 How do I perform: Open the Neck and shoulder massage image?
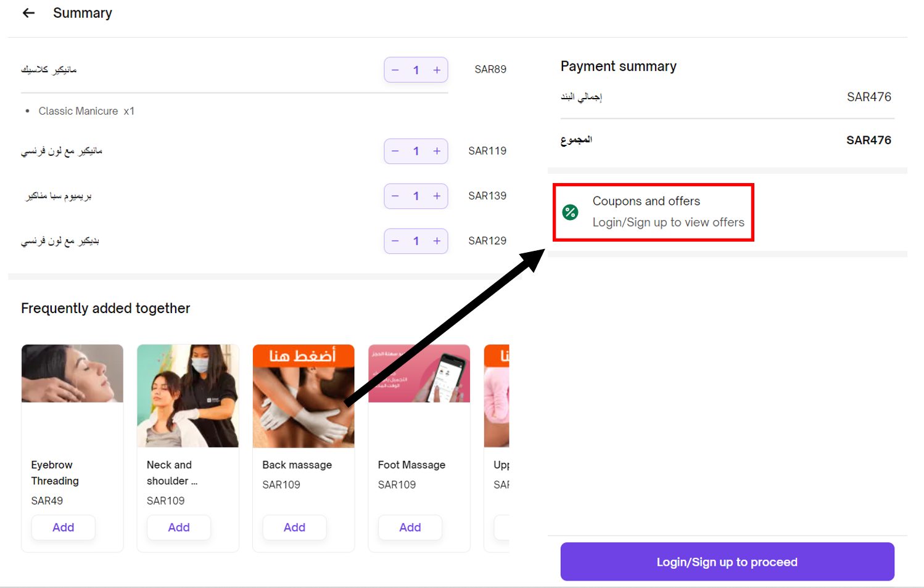188,396
